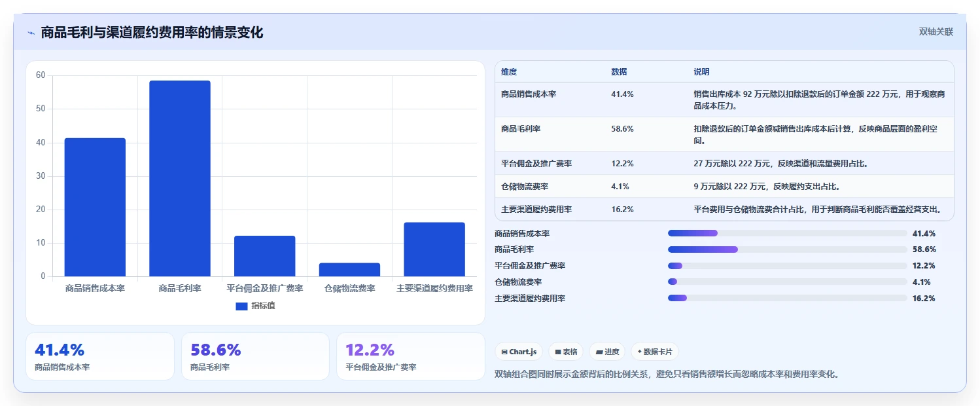The image size is (980, 406).
Task: Click the 4.1% value in the table
Action: [x=620, y=186]
